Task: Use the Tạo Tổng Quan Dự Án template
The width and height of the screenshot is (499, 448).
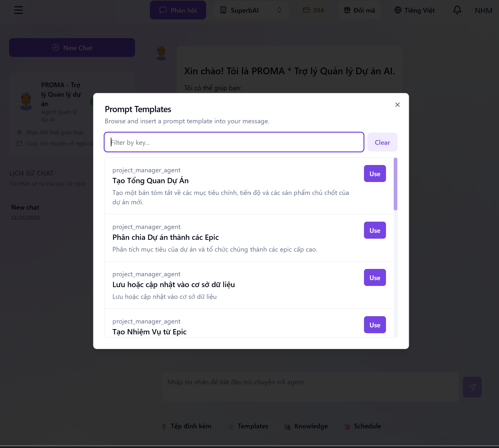Action: pos(375,174)
